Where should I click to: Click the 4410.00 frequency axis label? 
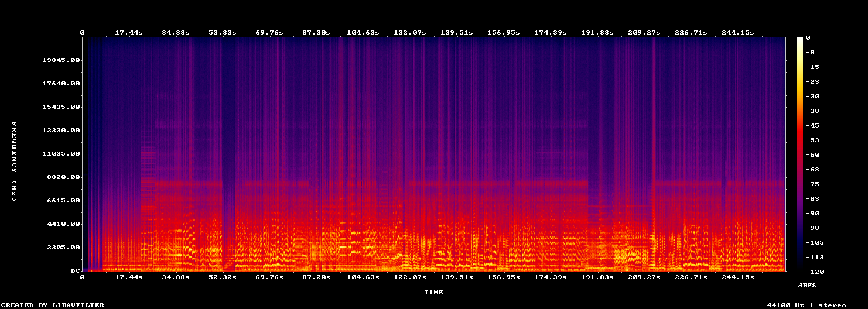63,224
